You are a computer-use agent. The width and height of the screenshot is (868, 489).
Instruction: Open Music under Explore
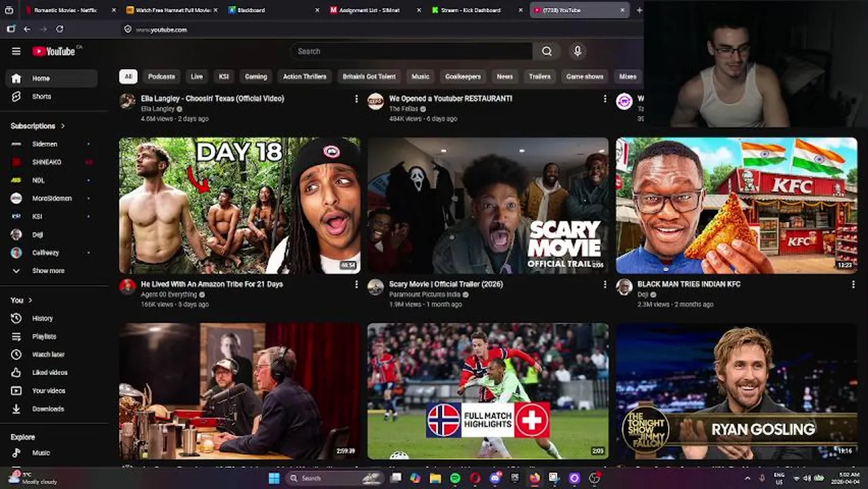(52, 453)
